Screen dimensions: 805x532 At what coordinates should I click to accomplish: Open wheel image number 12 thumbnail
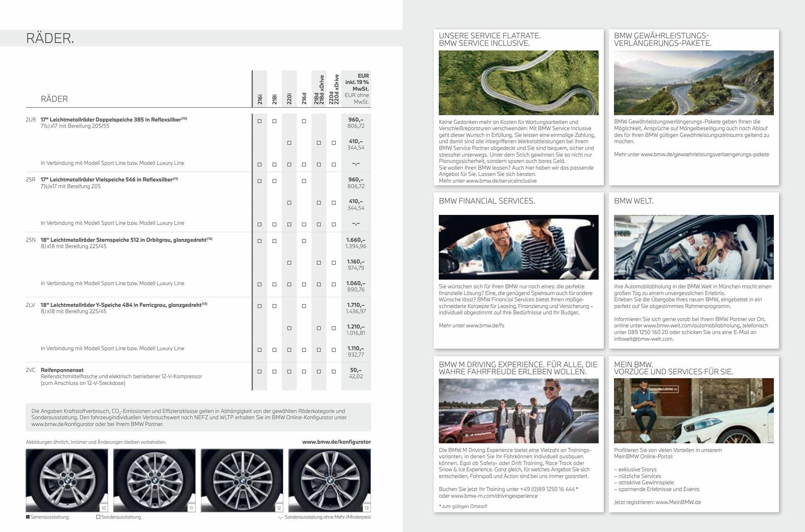tap(242, 480)
